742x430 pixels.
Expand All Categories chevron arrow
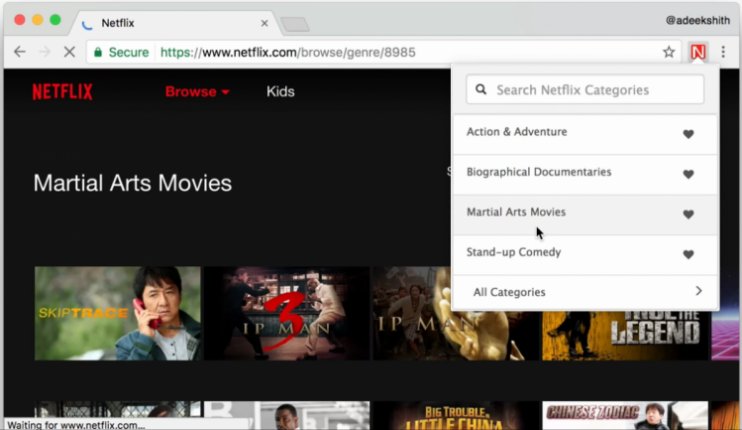[698, 291]
